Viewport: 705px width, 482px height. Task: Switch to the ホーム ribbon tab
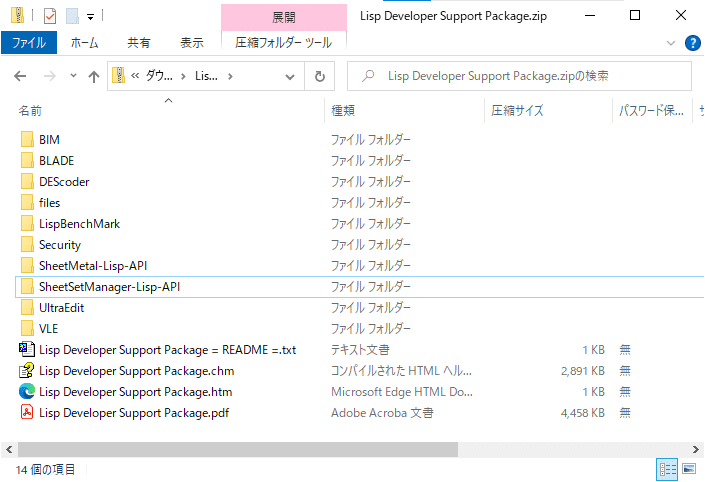[x=84, y=43]
